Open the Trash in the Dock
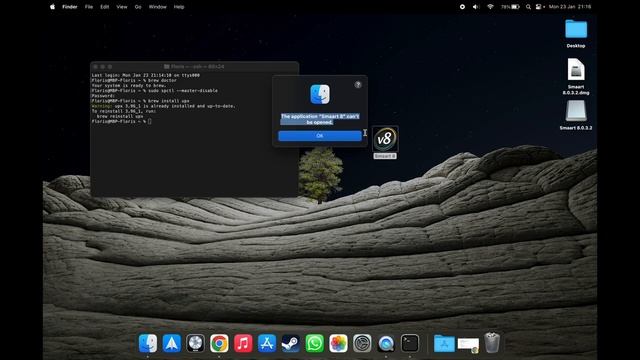Screen dimensions: 640x360 point(492,343)
